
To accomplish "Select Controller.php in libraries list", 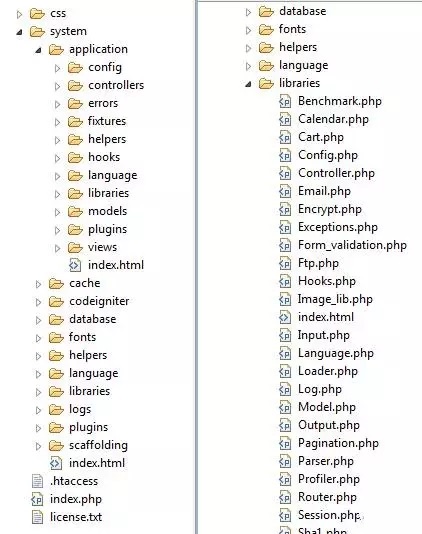I will click(336, 173).
